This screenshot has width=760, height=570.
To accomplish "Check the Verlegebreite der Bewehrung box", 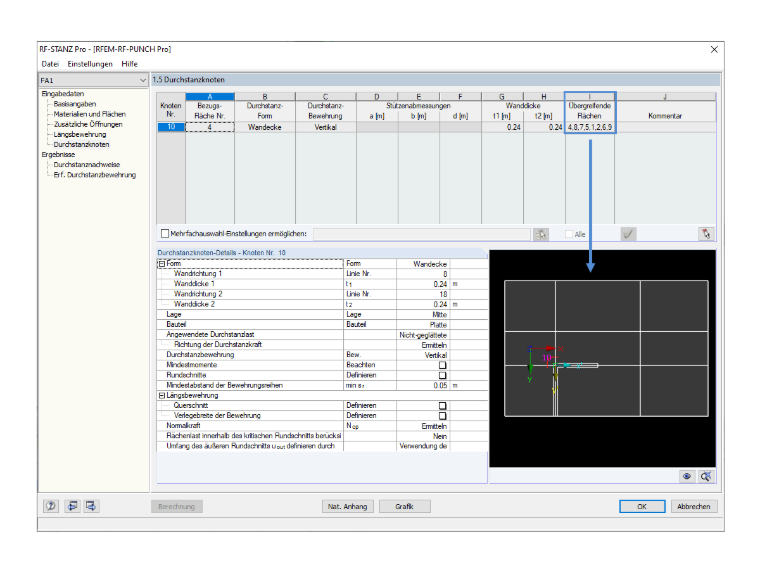I will 443,416.
